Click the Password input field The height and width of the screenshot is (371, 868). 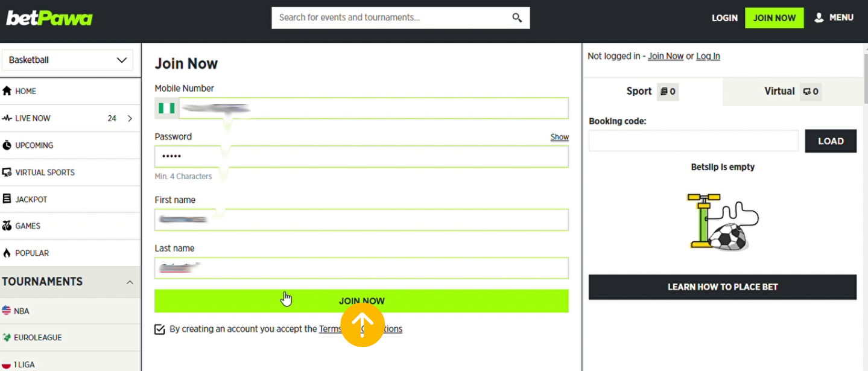click(361, 157)
